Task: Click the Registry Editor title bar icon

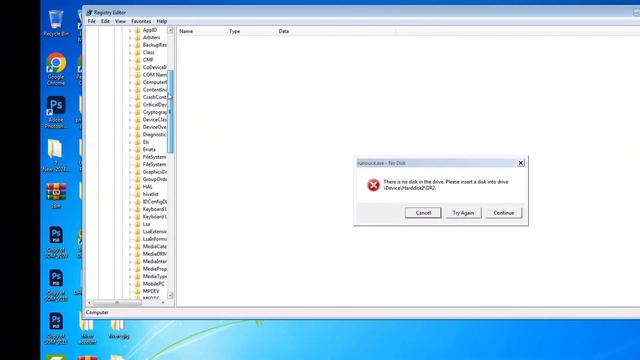Action: (x=89, y=13)
